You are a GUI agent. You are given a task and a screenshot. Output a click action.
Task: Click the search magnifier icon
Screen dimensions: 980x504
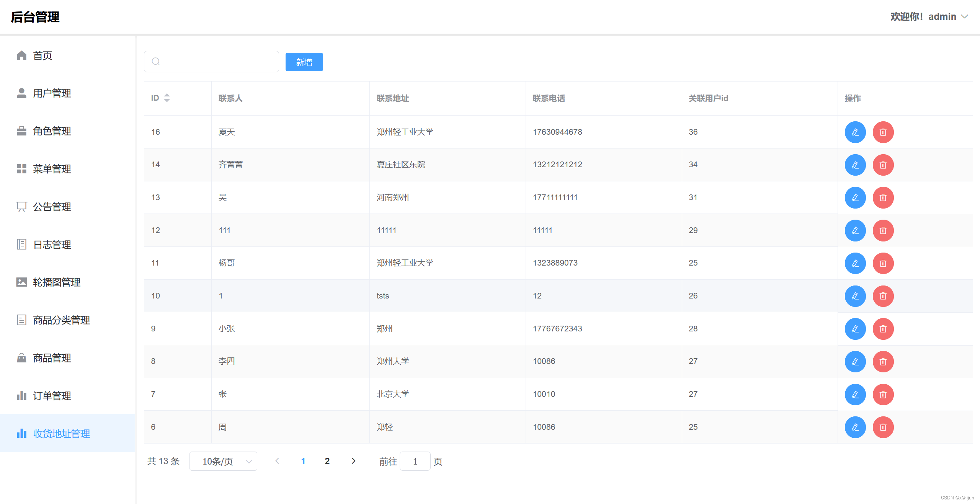point(156,61)
